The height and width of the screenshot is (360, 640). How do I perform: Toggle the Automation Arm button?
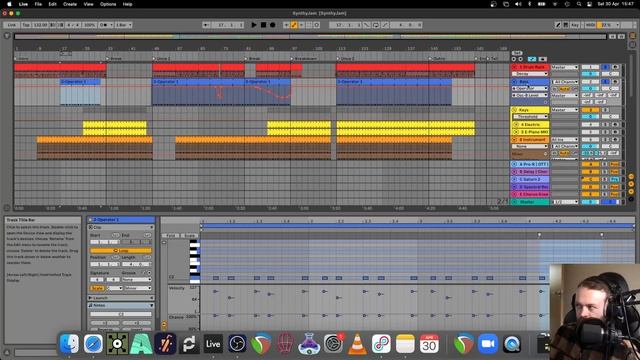[x=294, y=25]
